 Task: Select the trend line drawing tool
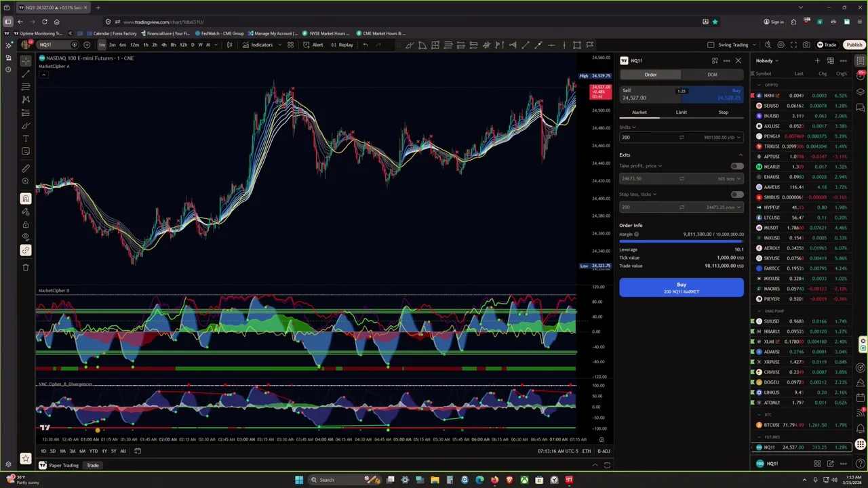click(26, 74)
